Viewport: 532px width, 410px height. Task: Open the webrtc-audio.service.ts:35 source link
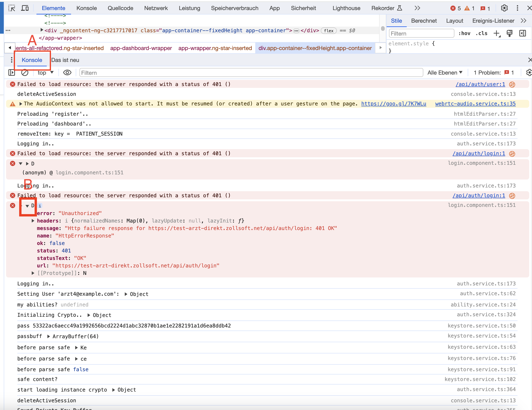click(x=475, y=104)
